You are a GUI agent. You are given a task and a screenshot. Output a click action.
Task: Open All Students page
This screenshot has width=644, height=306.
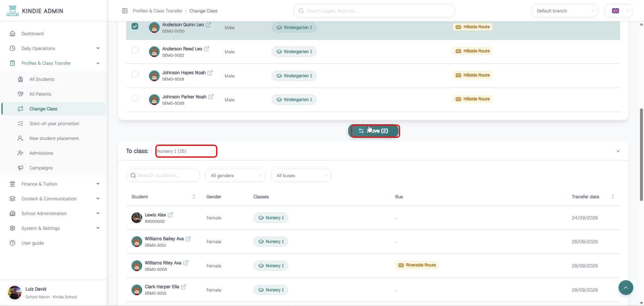point(54,79)
